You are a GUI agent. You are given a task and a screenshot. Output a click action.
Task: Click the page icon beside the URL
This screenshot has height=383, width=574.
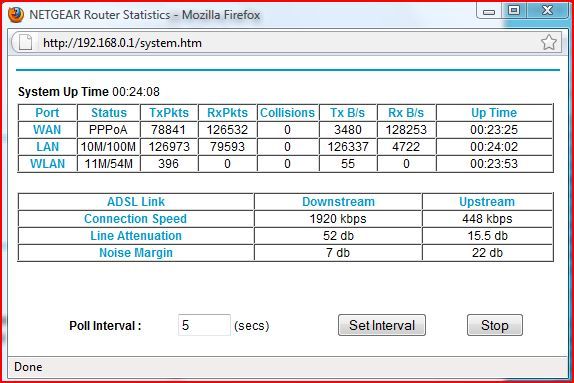pos(25,42)
